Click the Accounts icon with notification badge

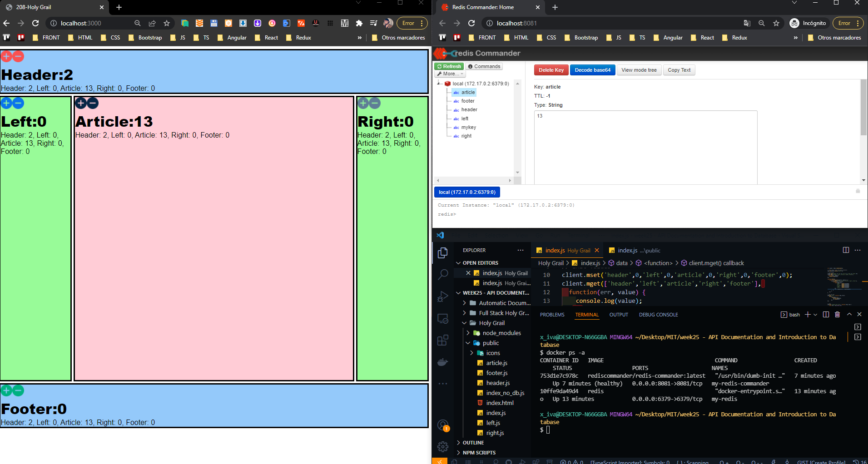(x=443, y=425)
